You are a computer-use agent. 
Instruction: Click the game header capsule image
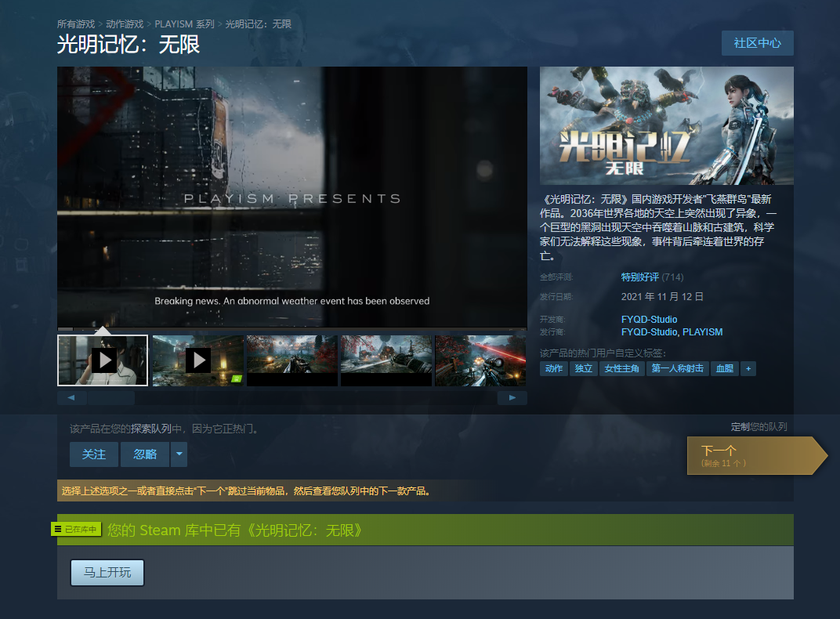pyautogui.click(x=666, y=126)
